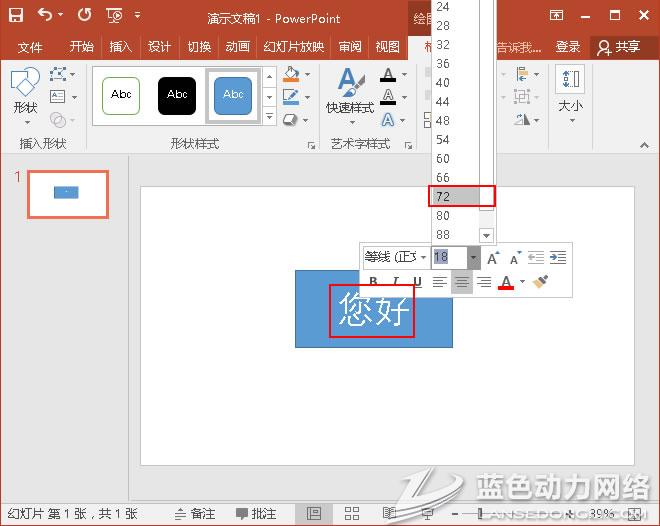
Task: Open the font size dropdown arrow
Action: pyautogui.click(x=474, y=258)
